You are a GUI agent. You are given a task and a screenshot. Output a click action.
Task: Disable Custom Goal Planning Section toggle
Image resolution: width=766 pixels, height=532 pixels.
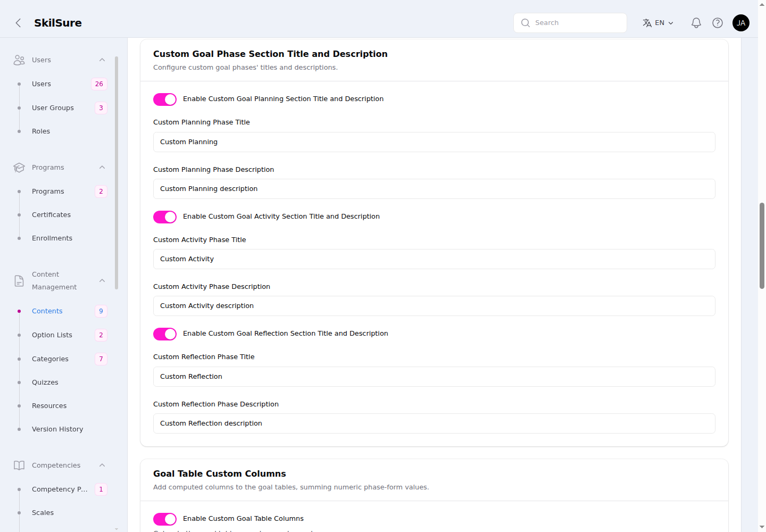coord(165,99)
